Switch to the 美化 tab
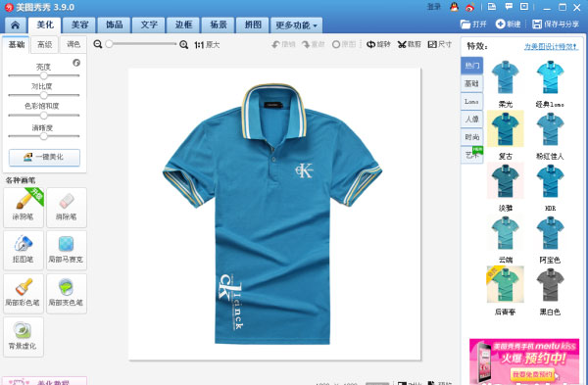588x385 pixels. 45,25
